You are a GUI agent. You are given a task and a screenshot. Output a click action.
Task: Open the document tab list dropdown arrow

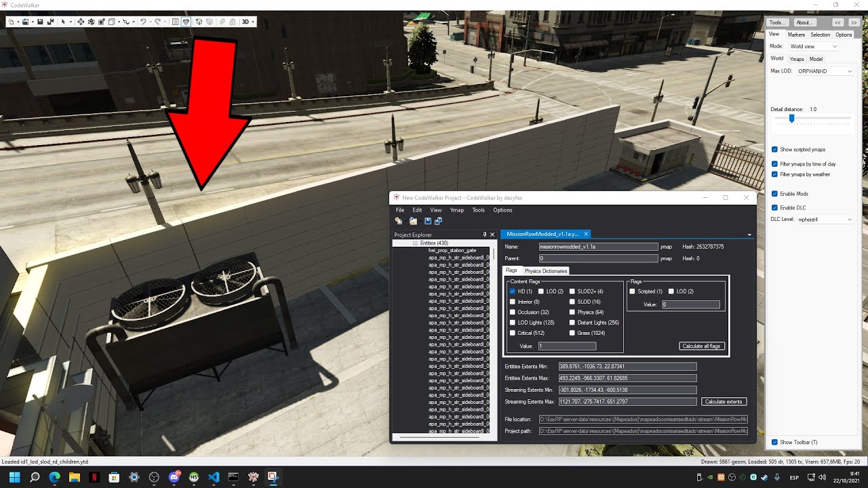pos(749,235)
